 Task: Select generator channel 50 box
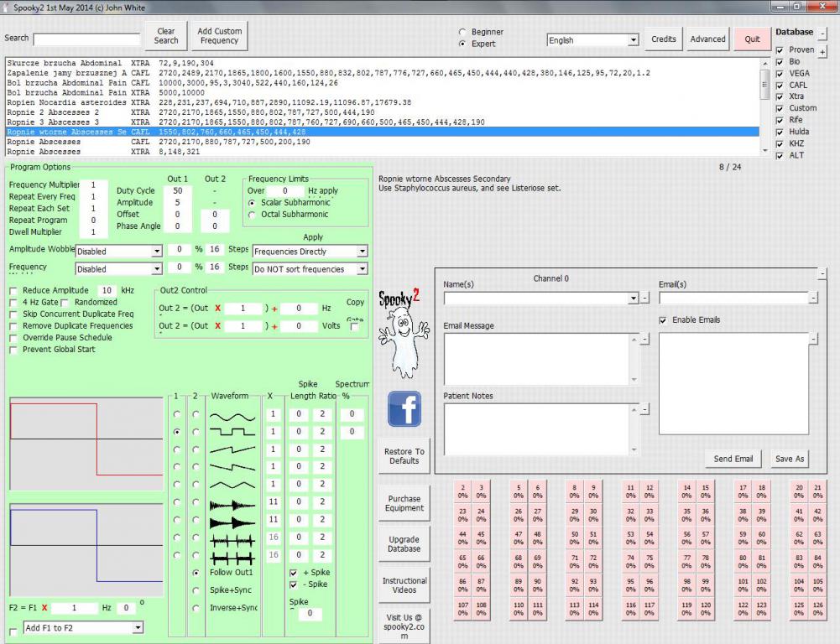click(x=574, y=538)
